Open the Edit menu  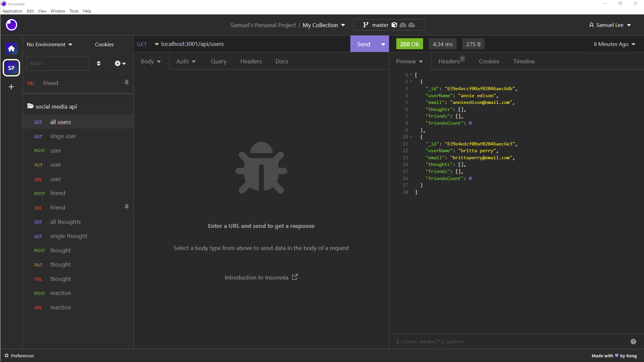(x=30, y=11)
